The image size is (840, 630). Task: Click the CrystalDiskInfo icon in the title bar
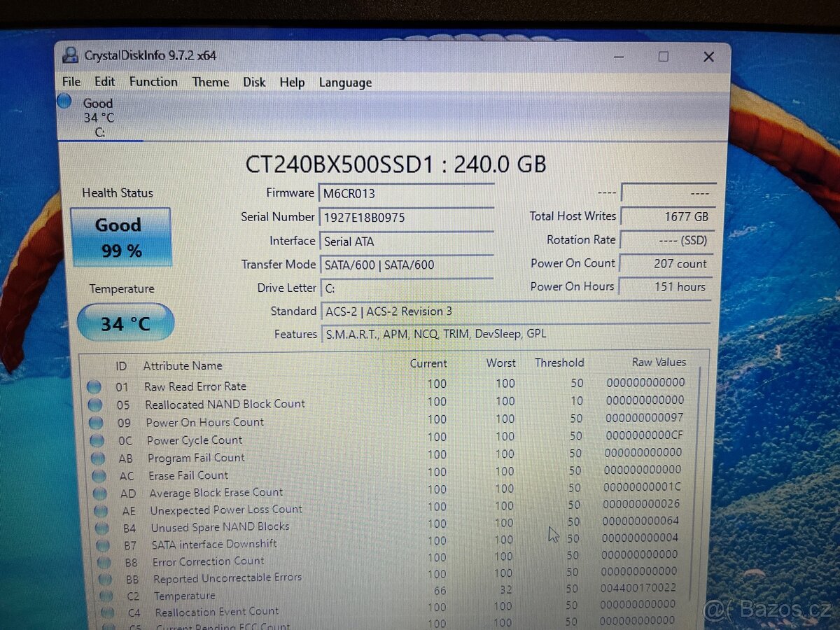tap(70, 54)
